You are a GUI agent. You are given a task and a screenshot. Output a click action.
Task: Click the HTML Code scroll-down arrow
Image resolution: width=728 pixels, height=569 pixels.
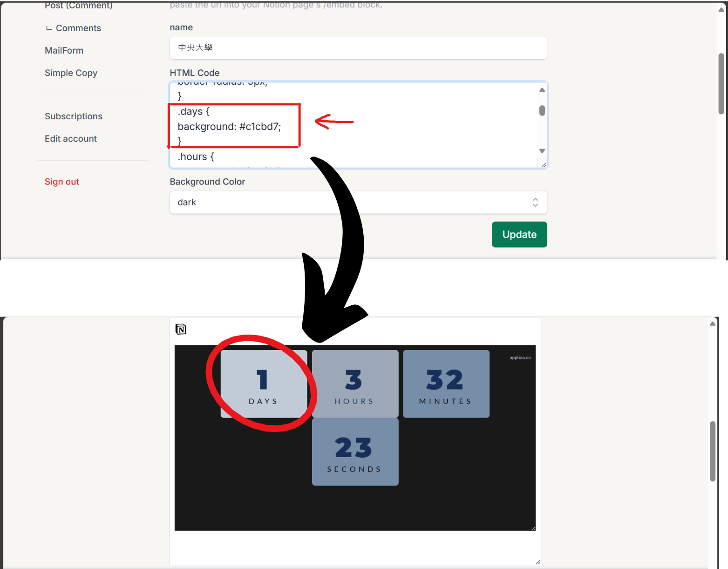(542, 151)
